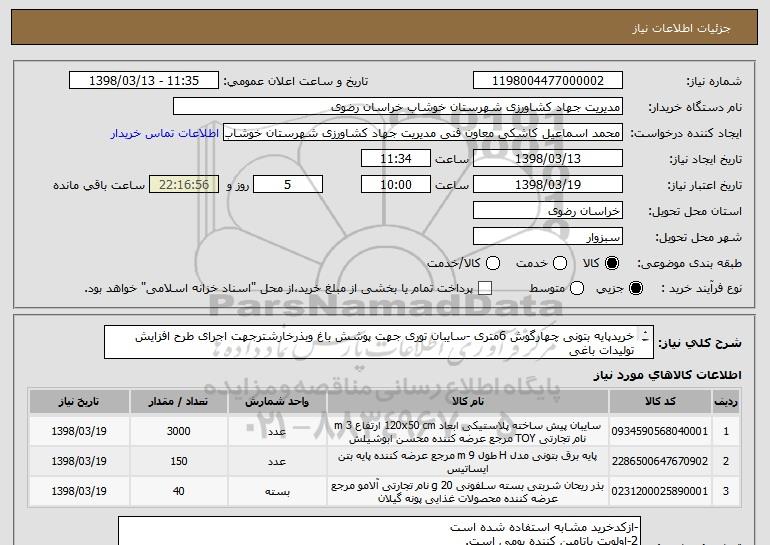770x545 pixels.
Task: Click the announcement date field 1398/03/13 - 11:35
Action: pyautogui.click(x=144, y=81)
